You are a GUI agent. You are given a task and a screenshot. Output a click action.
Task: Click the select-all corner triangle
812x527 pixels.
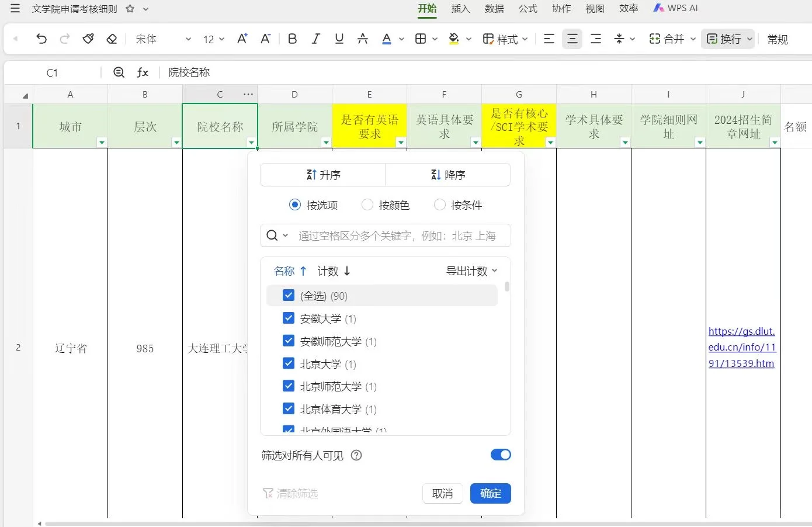point(25,96)
